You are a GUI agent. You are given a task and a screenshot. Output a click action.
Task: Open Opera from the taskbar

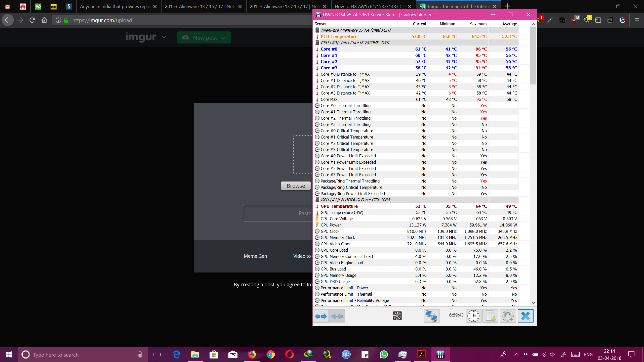tap(289, 354)
